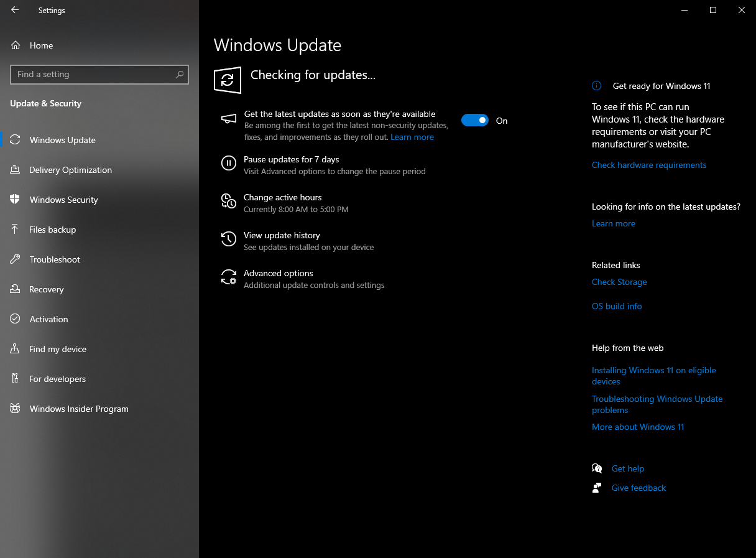This screenshot has width=756, height=558.
Task: Click the clock icon for Change active hours
Action: pyautogui.click(x=229, y=201)
